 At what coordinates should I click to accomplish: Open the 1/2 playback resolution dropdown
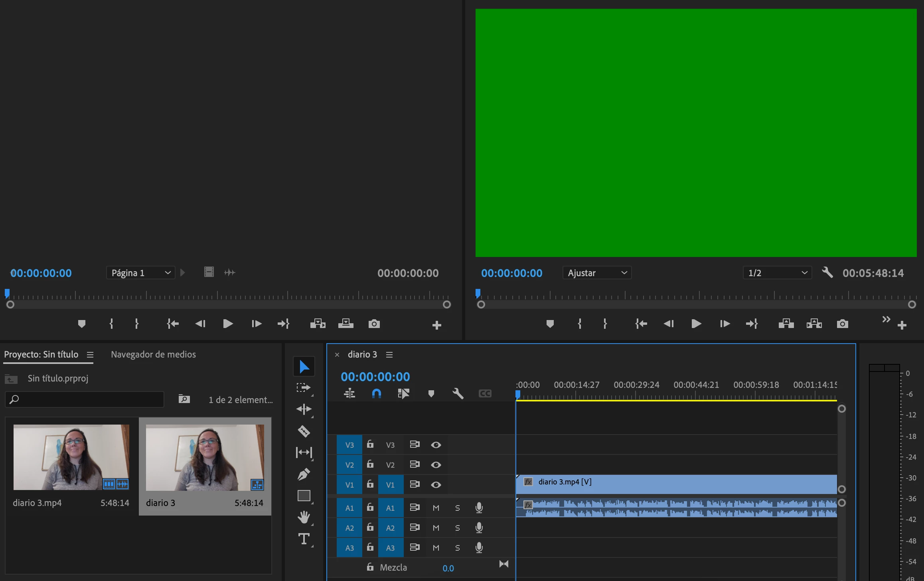777,273
